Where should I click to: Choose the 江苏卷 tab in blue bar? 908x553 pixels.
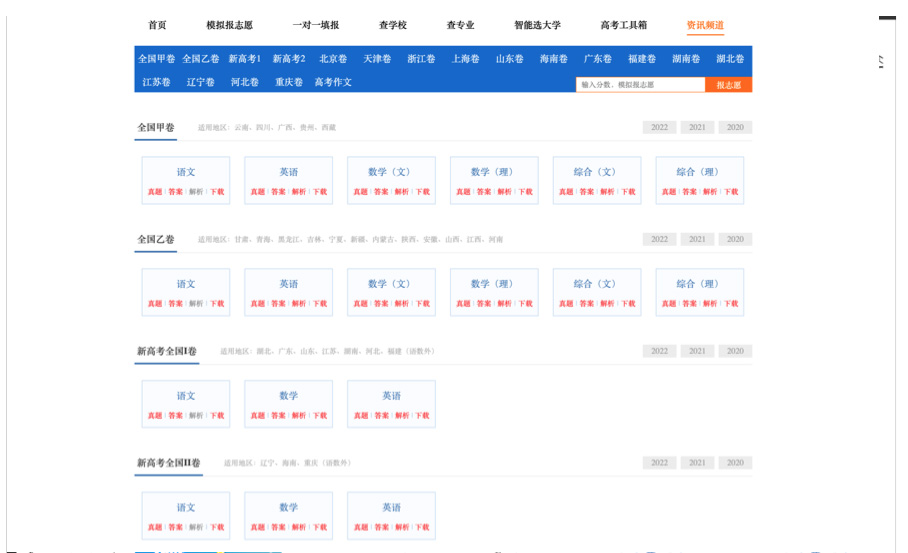tap(156, 82)
